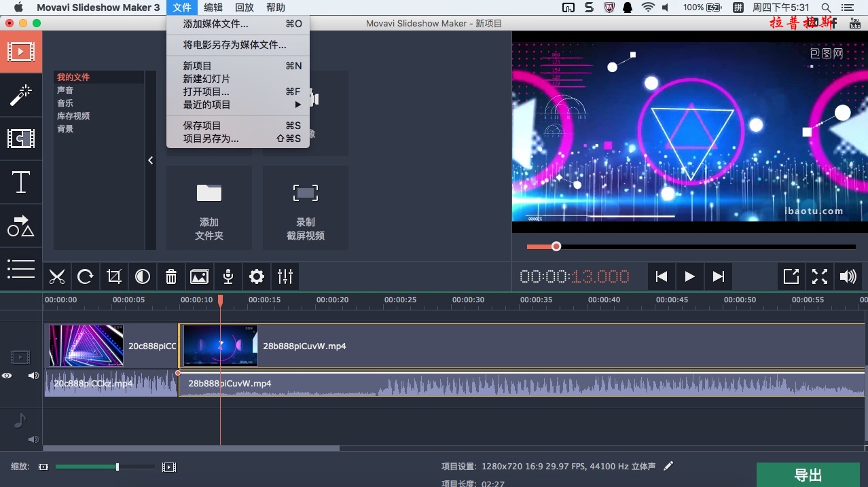
Task: Open the Import media tab icon
Action: 21,52
